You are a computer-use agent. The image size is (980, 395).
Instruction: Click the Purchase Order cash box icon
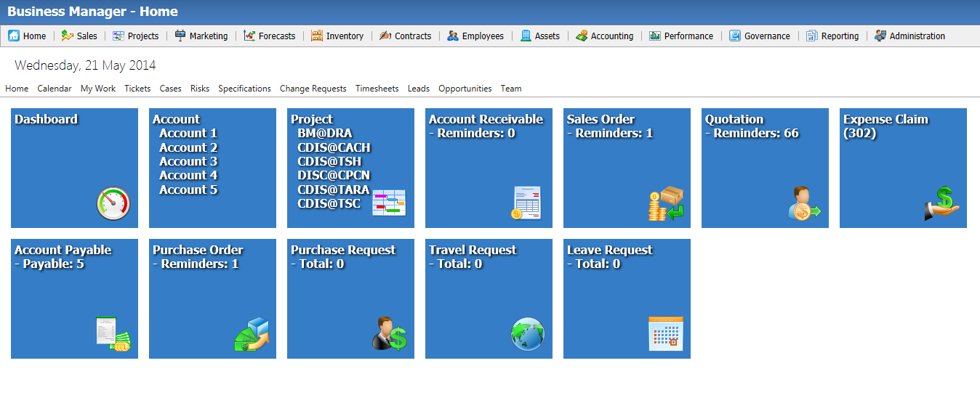252,335
